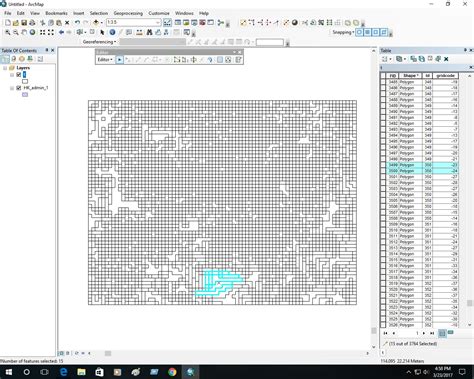
Task: Save the map document
Action: coord(24,23)
